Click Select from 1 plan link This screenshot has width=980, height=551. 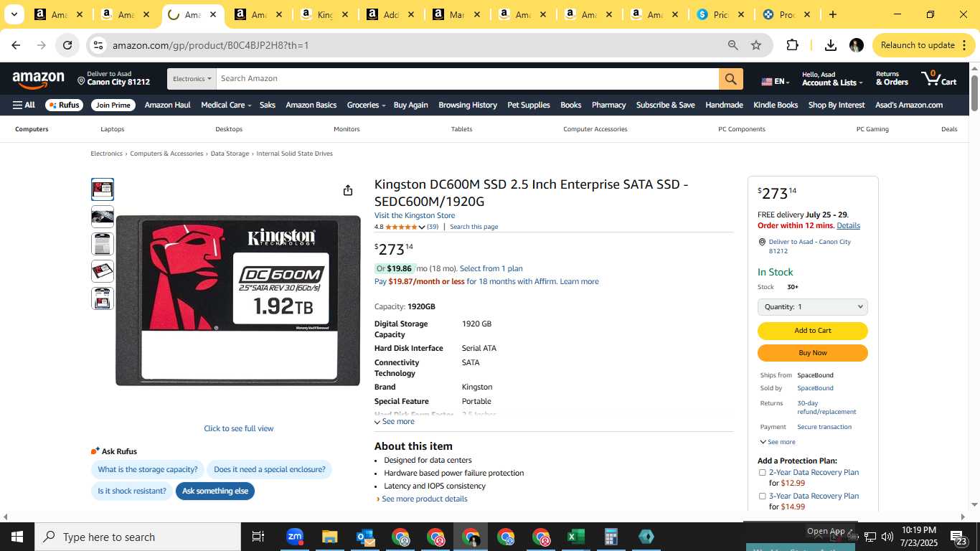point(491,269)
